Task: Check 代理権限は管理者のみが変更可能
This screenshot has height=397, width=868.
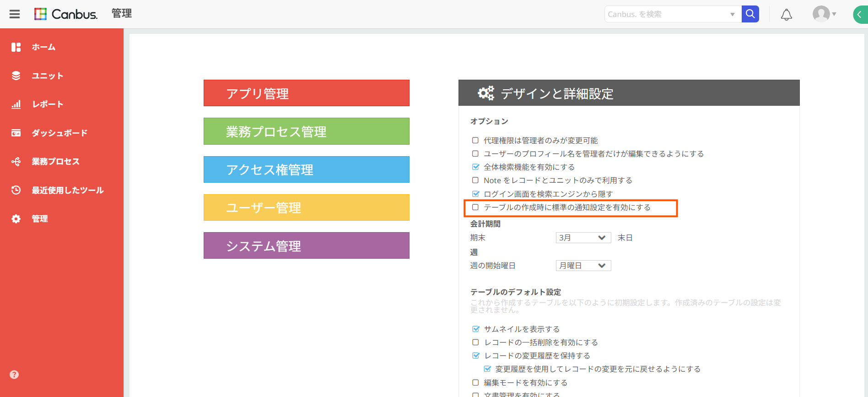Action: 475,140
